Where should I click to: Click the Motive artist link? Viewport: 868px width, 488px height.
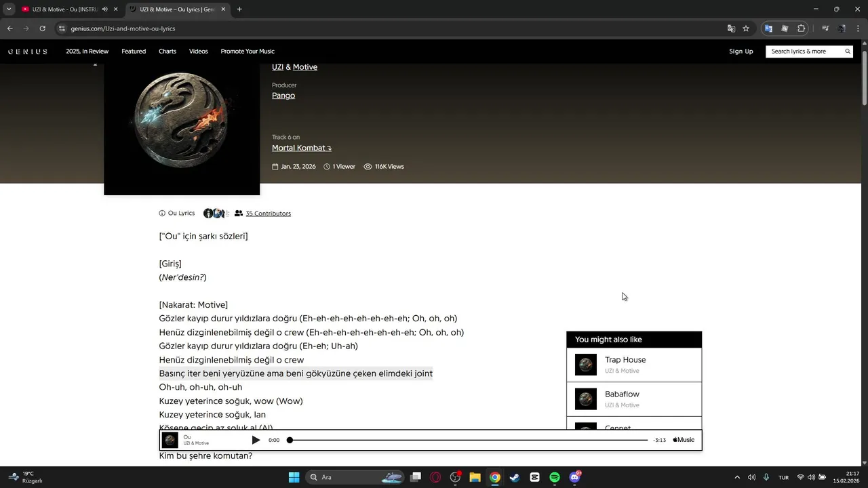pyautogui.click(x=305, y=67)
